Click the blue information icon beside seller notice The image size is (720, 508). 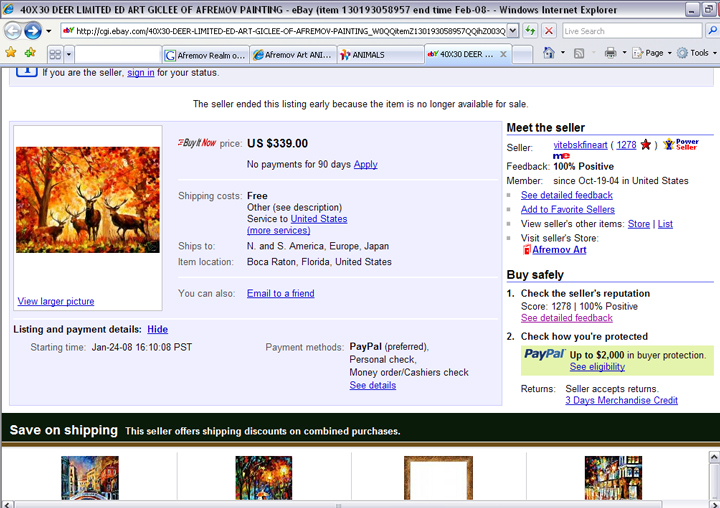pos(27,71)
